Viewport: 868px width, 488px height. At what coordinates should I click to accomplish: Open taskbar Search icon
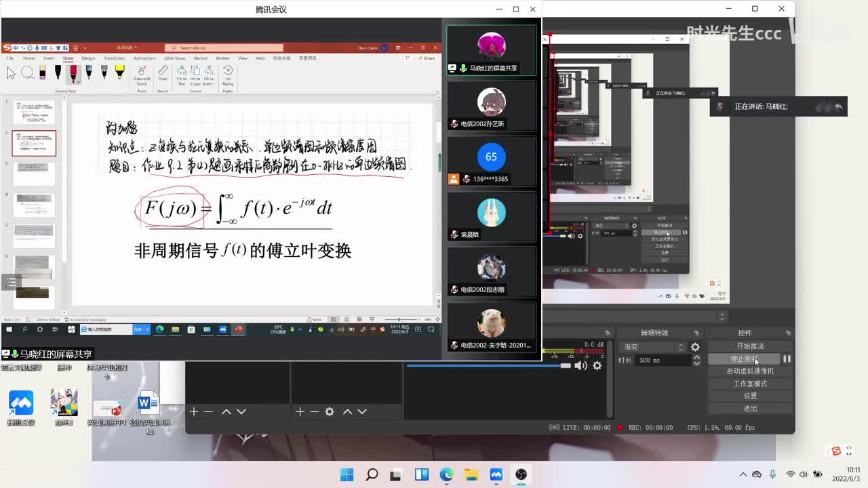pos(372,474)
